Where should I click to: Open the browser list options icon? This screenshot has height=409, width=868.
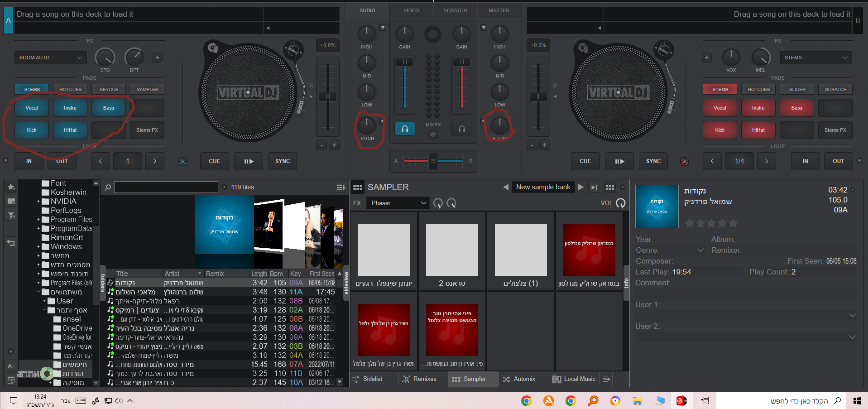click(340, 188)
